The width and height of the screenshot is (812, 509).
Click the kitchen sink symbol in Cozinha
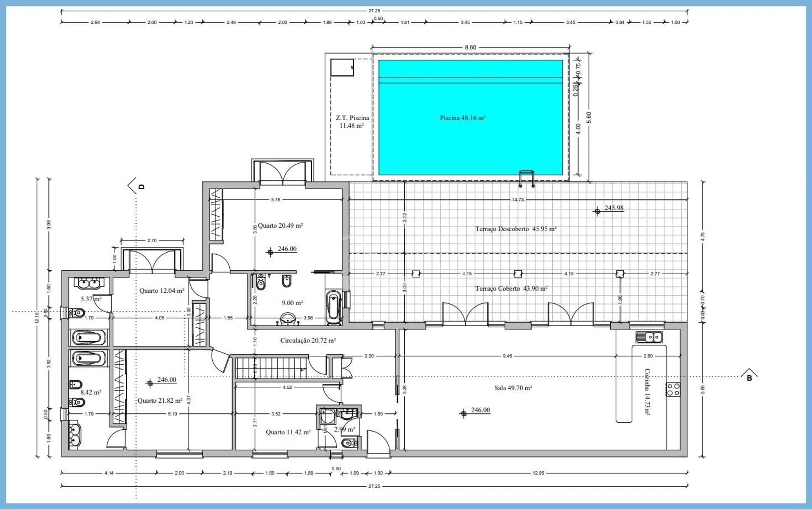[x=649, y=337]
